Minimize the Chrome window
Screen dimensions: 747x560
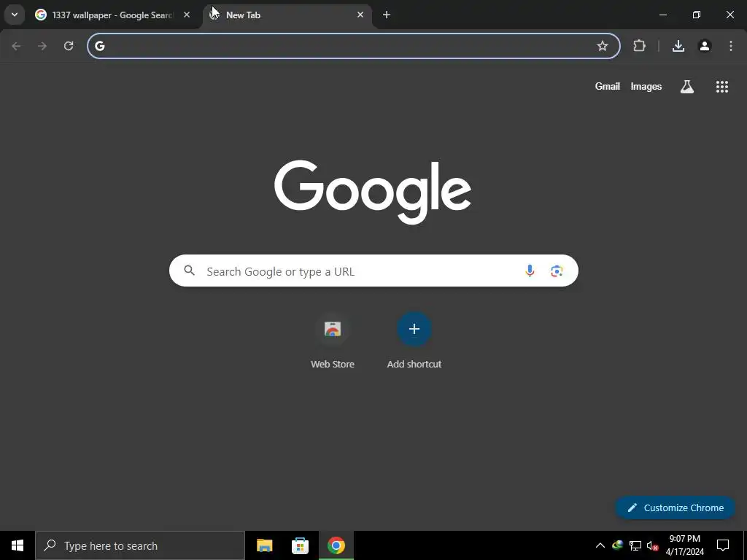pyautogui.click(x=662, y=15)
